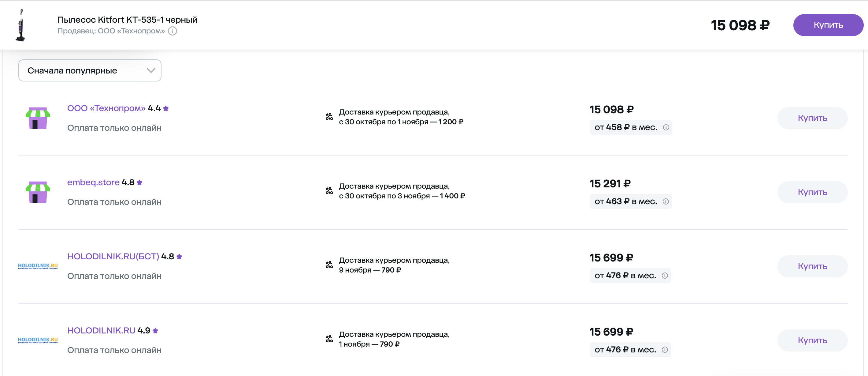Click info icon beside 458 ₽ installment
This screenshot has height=376, width=868.
tap(666, 127)
